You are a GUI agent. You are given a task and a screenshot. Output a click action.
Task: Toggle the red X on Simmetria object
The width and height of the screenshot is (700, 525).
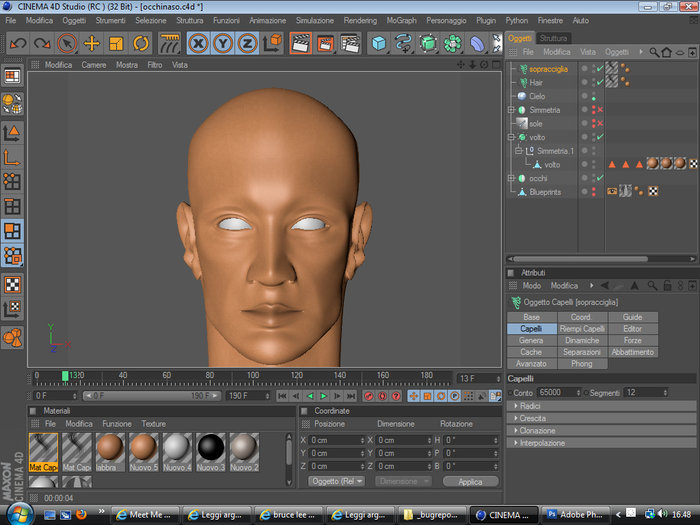click(x=598, y=110)
